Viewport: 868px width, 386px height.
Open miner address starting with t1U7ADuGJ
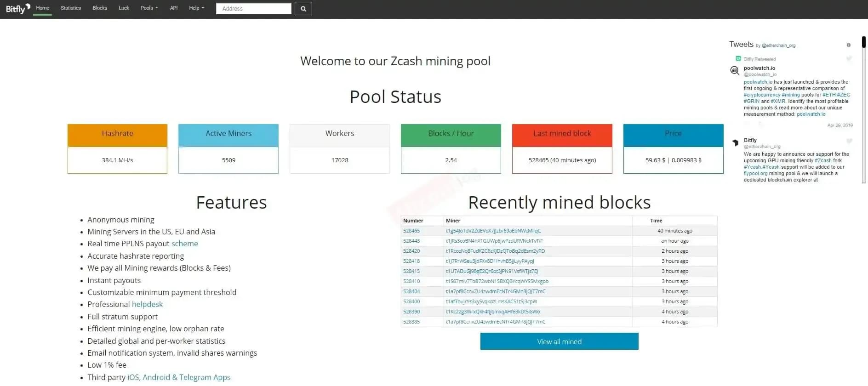pos(492,271)
